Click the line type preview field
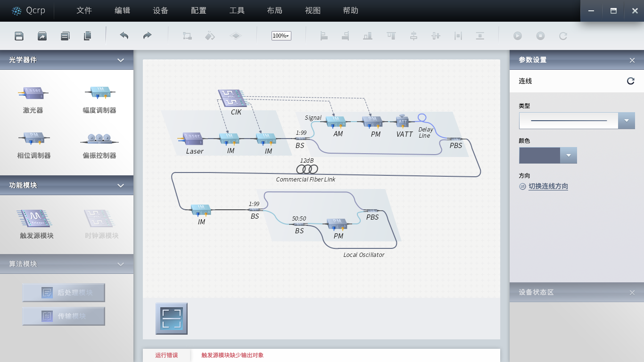The width and height of the screenshot is (644, 362). [569, 121]
